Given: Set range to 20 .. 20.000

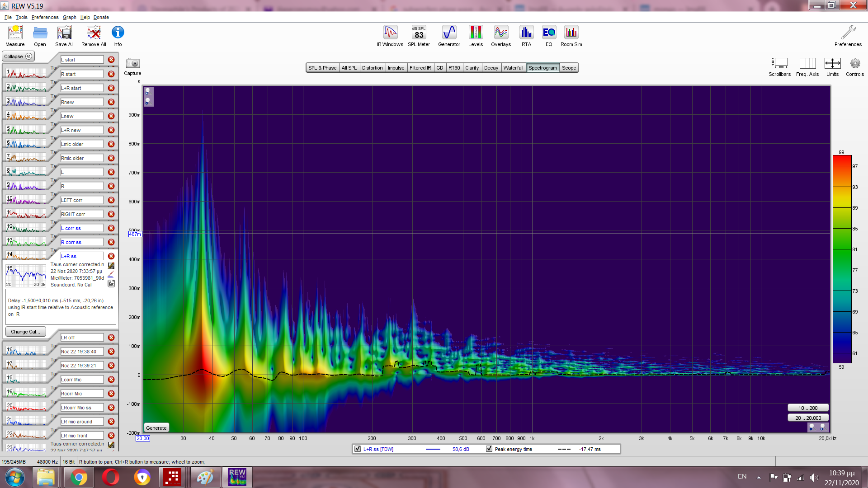Looking at the screenshot, I should [x=808, y=418].
